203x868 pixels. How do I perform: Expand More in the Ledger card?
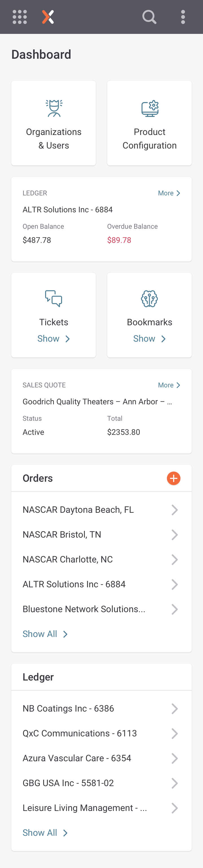(169, 193)
